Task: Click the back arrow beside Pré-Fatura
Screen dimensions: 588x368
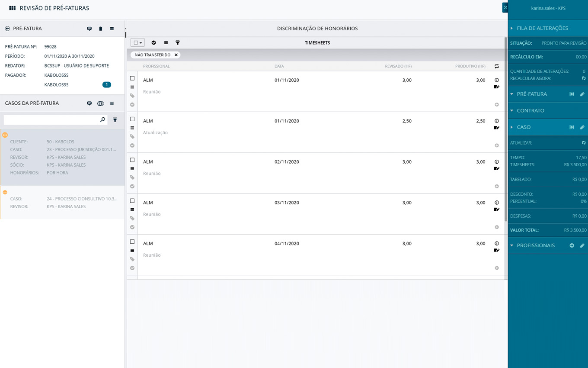Action: click(7, 29)
